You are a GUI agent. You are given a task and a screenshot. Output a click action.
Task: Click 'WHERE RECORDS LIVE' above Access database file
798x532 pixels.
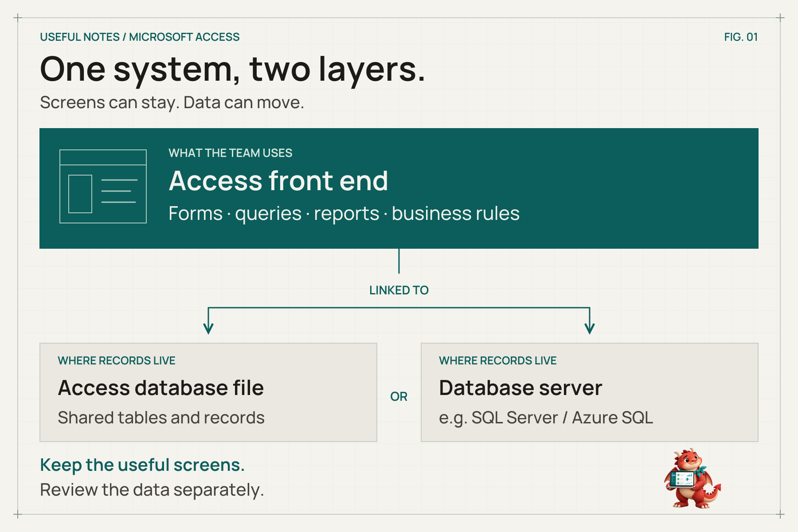[x=117, y=360]
